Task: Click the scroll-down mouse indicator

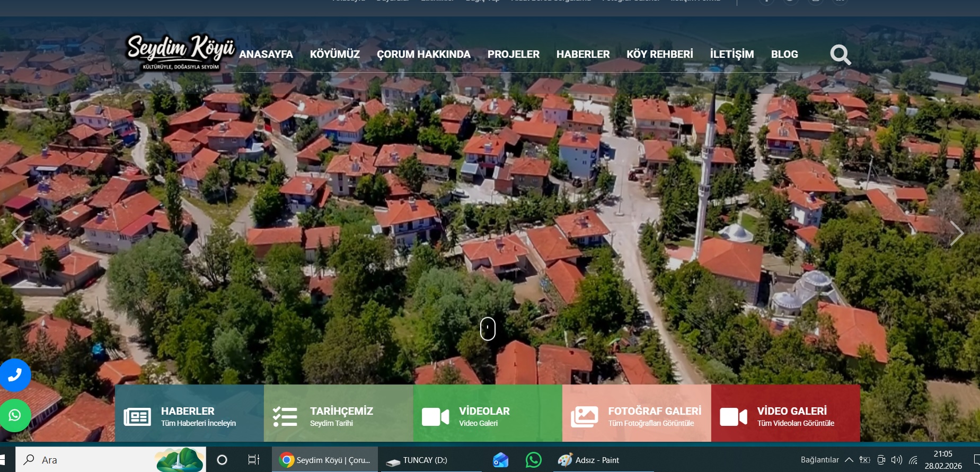Action: tap(488, 329)
